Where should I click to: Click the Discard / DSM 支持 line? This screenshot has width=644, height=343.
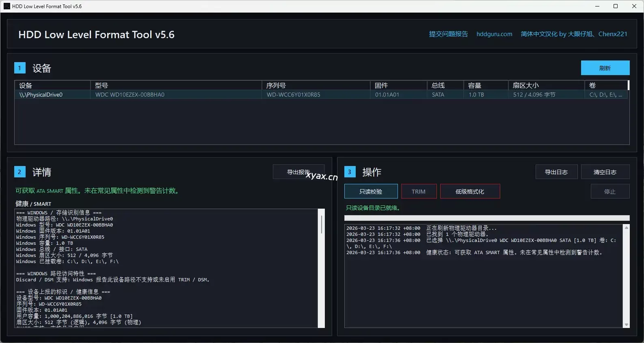113,280
